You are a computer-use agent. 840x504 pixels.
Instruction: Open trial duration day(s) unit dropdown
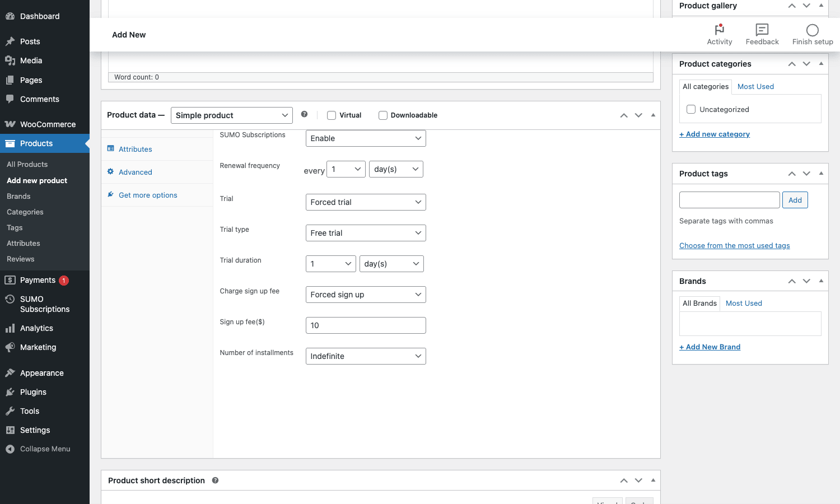point(391,264)
